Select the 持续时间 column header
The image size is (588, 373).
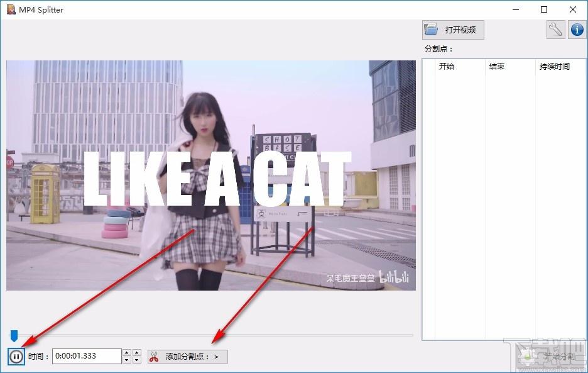coord(560,67)
